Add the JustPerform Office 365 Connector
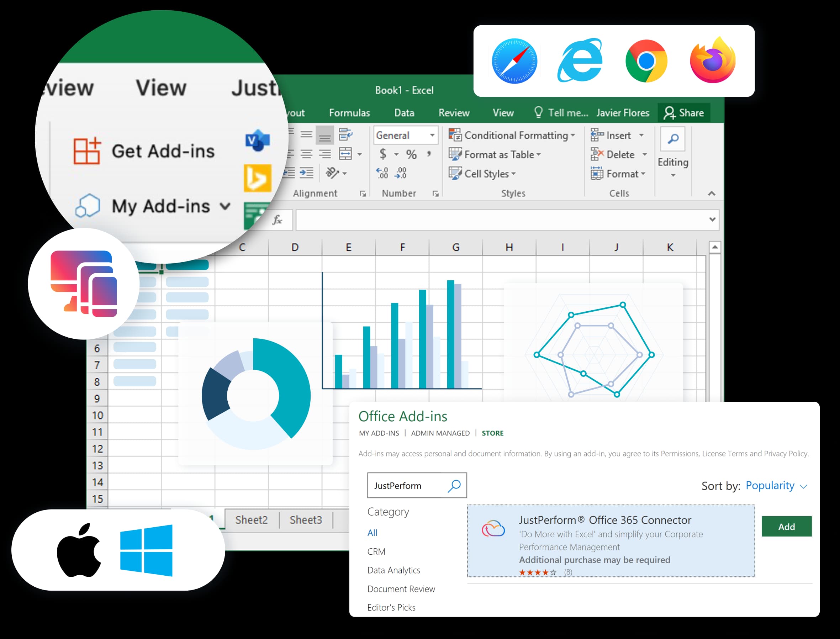The width and height of the screenshot is (840, 639). tap(786, 527)
